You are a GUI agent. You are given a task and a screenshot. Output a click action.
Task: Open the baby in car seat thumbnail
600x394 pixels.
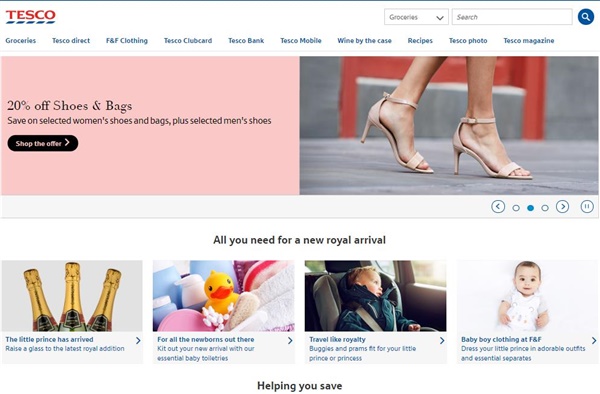[x=375, y=296]
